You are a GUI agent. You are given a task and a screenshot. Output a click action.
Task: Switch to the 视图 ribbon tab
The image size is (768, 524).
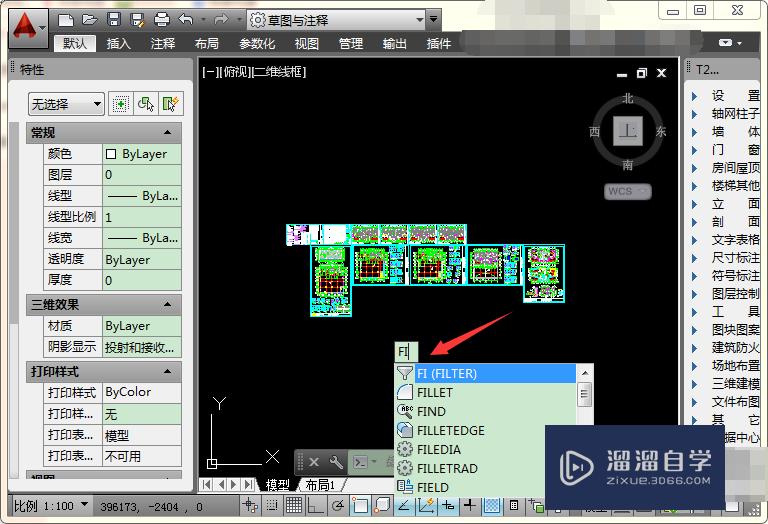point(307,44)
